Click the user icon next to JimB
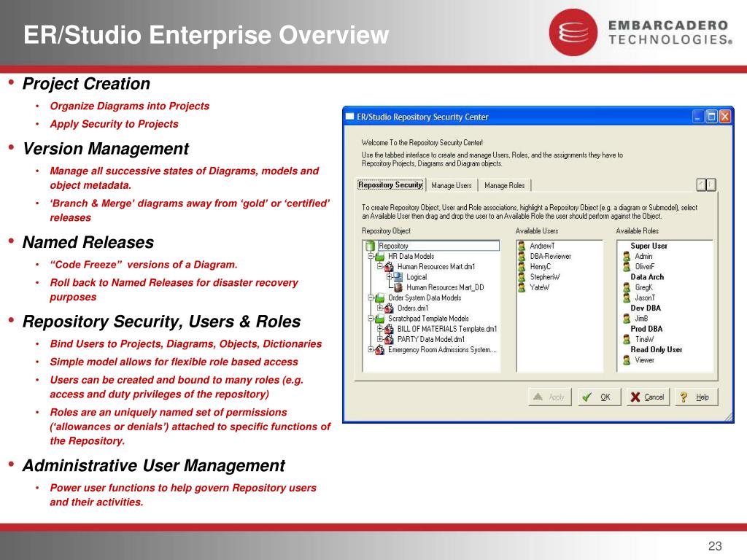The image size is (747, 560). tap(627, 319)
